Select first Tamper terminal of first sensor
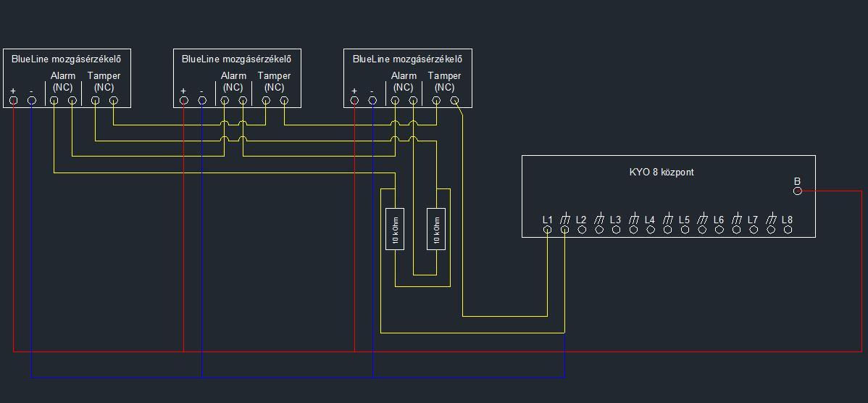The height and width of the screenshot is (403, 868). click(95, 100)
